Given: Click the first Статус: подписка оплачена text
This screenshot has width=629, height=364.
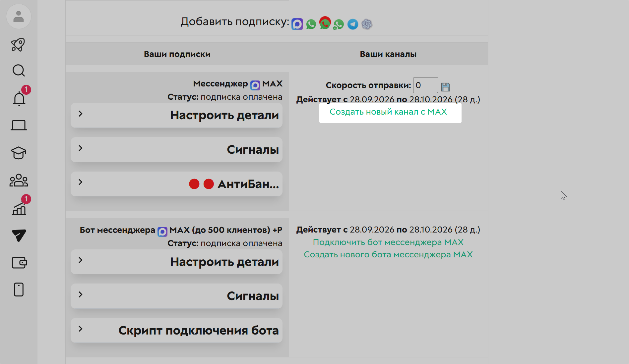Looking at the screenshot, I should 225,97.
